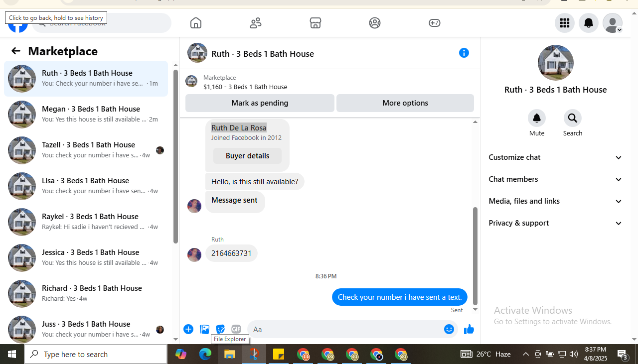Go to the Facebook Home feed icon
Viewport: 638px width, 364px height.
click(196, 23)
